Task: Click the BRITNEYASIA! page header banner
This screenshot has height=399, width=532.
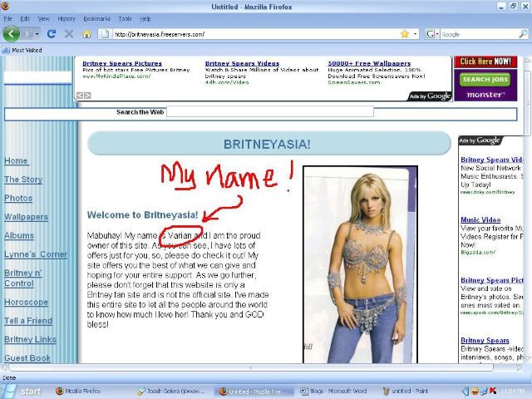Action: [x=269, y=144]
